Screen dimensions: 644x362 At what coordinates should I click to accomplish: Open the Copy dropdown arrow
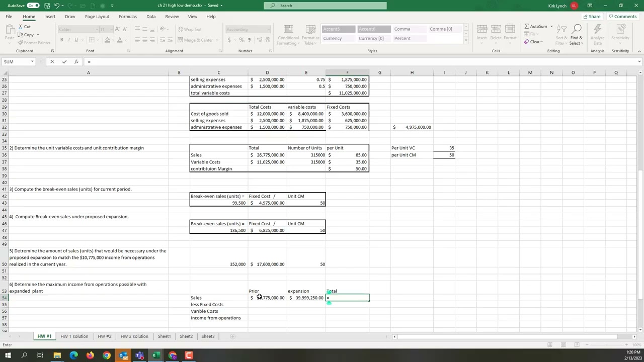click(38, 35)
